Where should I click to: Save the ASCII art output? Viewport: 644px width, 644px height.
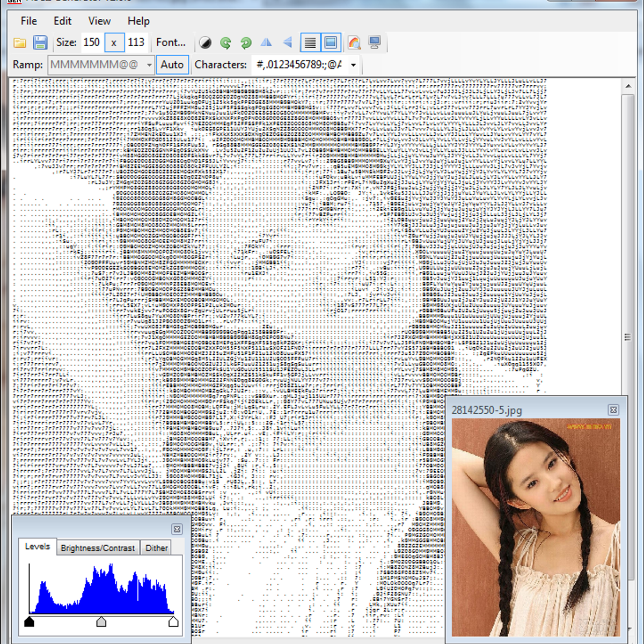click(x=41, y=42)
